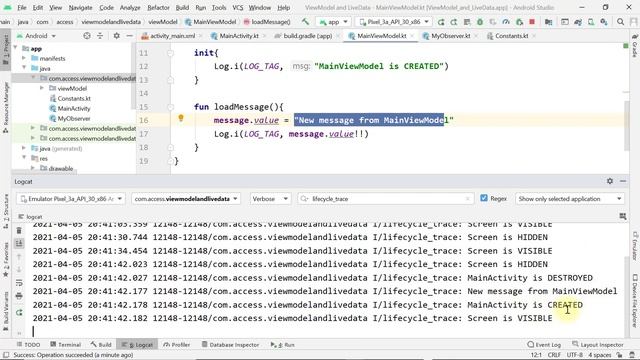Click the Run app toolbar icon
Image resolution: width=640 pixels, height=360 pixels.
click(x=441, y=22)
